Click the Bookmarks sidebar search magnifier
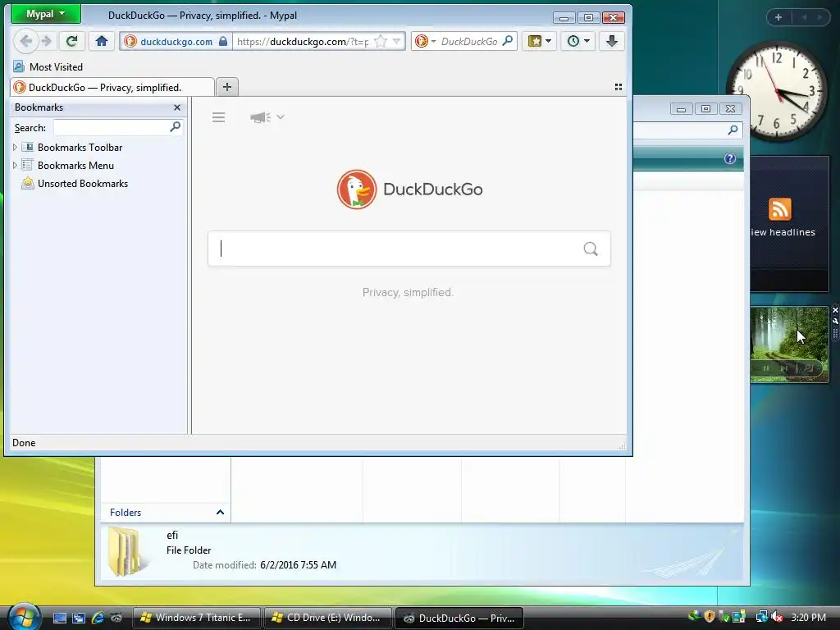 176,127
